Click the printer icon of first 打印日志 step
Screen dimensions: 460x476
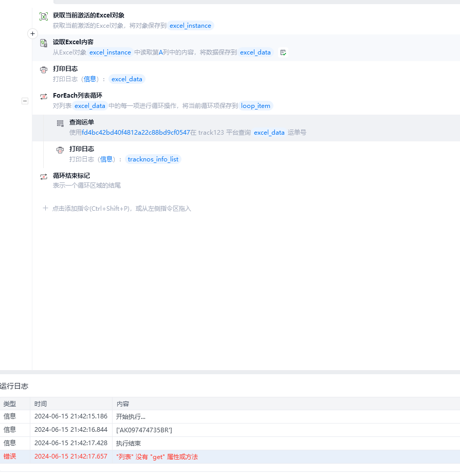44,70
